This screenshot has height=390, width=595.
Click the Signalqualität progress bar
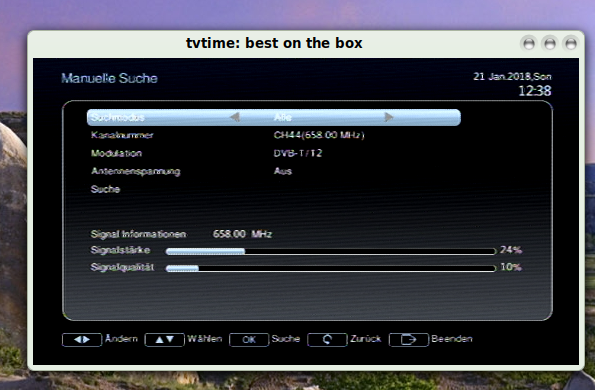pos(331,268)
